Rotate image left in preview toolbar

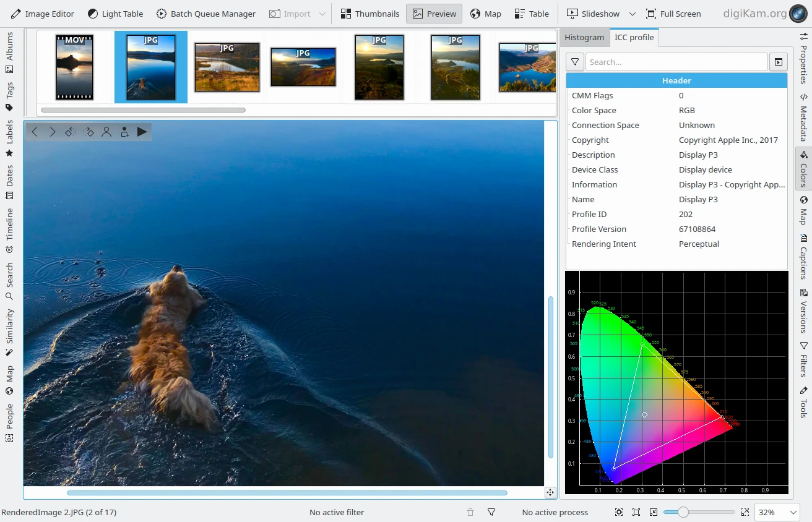tap(71, 132)
